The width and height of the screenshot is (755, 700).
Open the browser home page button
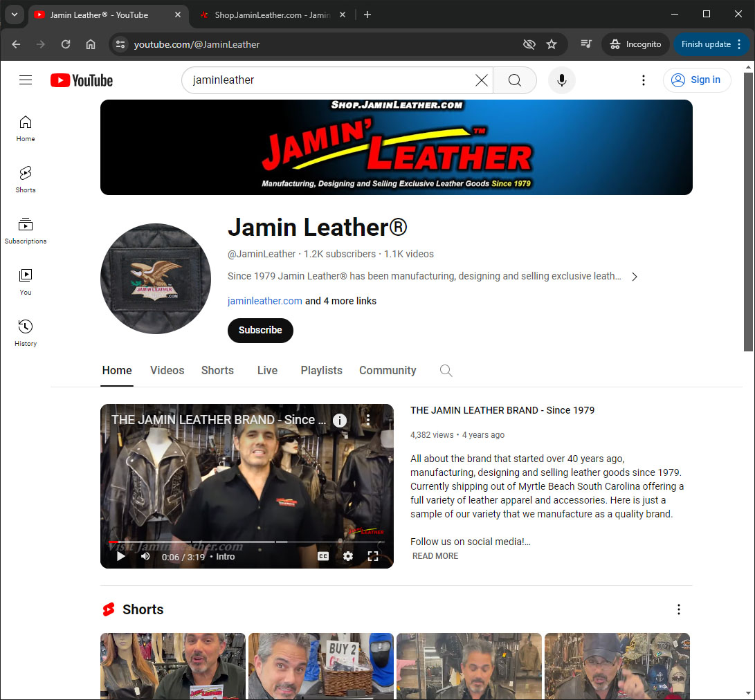pos(91,44)
